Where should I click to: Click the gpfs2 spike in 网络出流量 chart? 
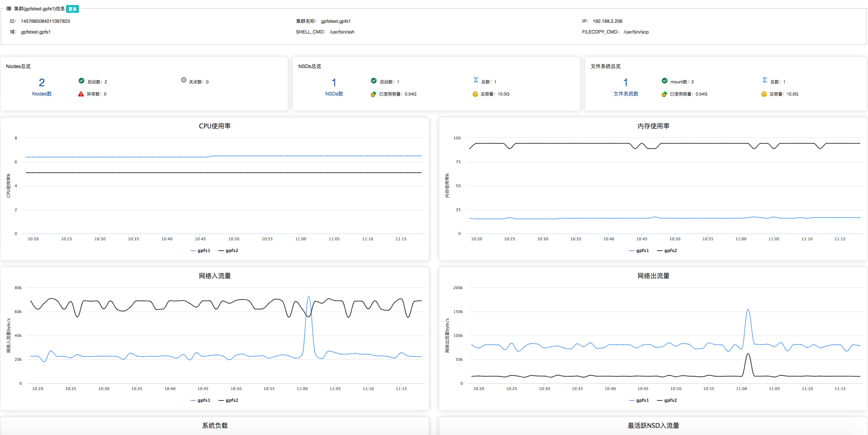[x=748, y=354]
